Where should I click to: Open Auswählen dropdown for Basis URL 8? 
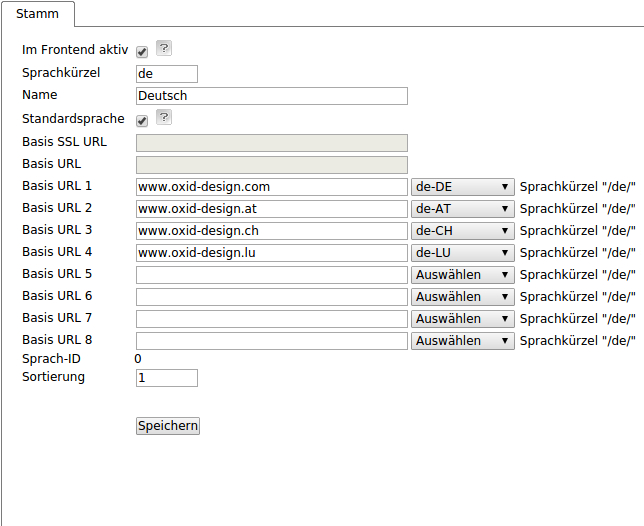coord(463,341)
